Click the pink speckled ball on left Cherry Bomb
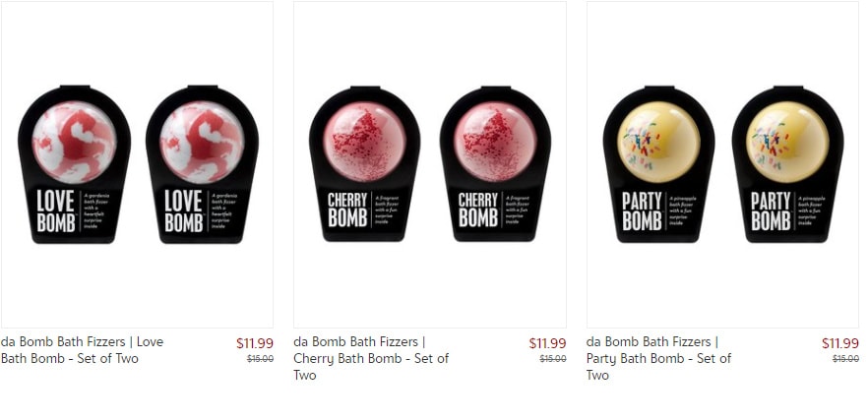Image resolution: width=868 pixels, height=420 pixels. (x=365, y=143)
